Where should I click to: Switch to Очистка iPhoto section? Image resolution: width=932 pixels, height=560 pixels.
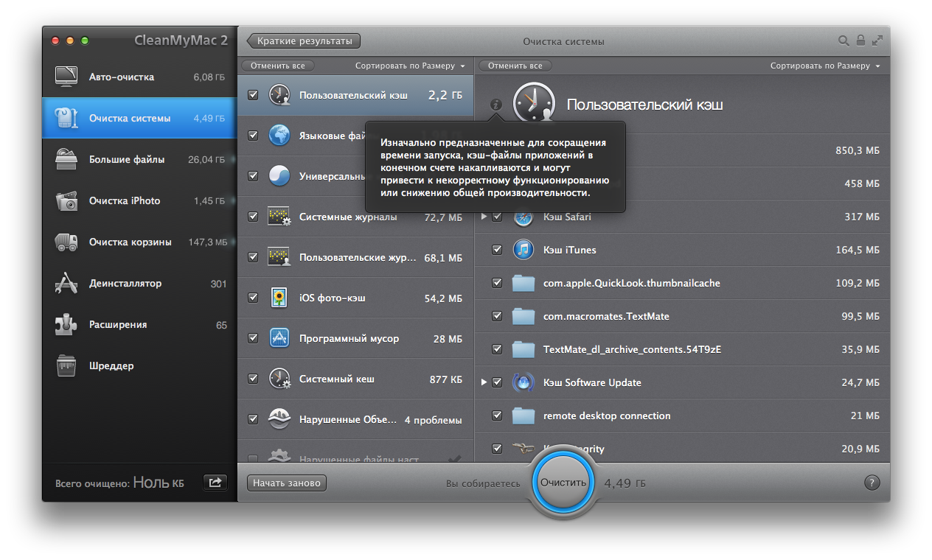click(x=139, y=200)
